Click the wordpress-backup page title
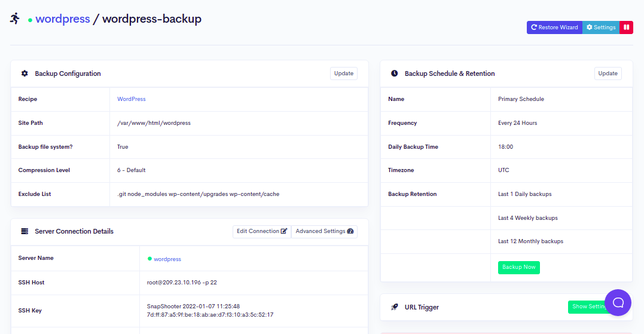The height and width of the screenshot is (334, 644). coord(151,19)
